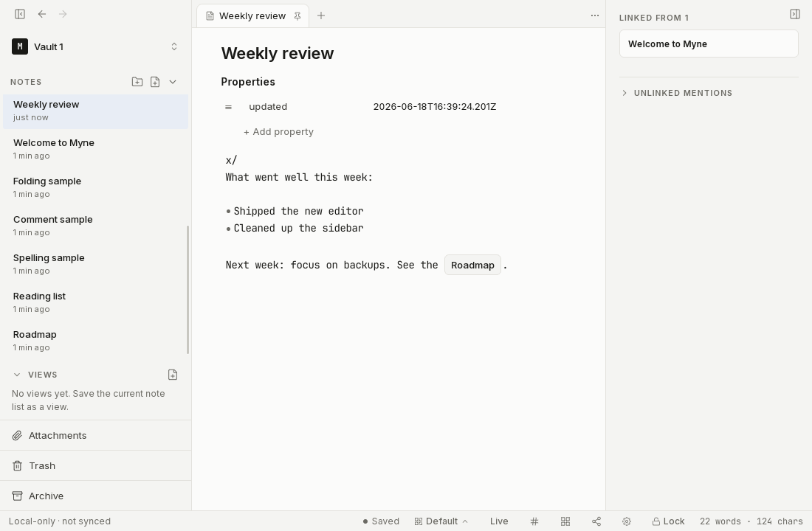812x531 pixels.
Task: Open the Spelling sample note
Action: [x=95, y=263]
